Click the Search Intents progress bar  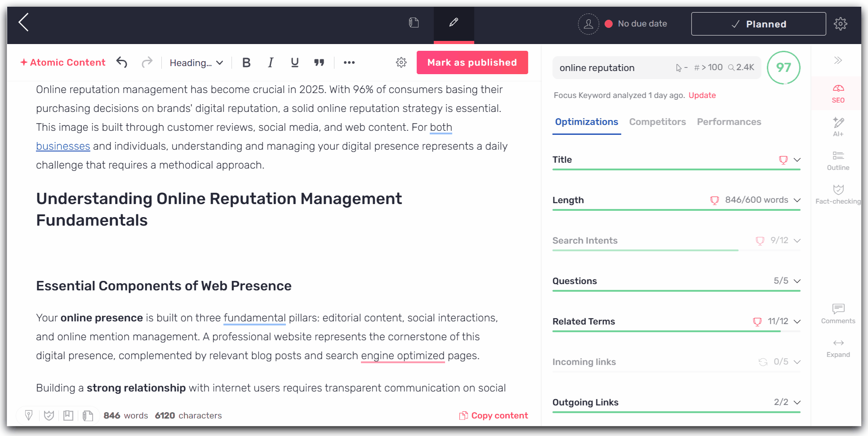(676, 250)
